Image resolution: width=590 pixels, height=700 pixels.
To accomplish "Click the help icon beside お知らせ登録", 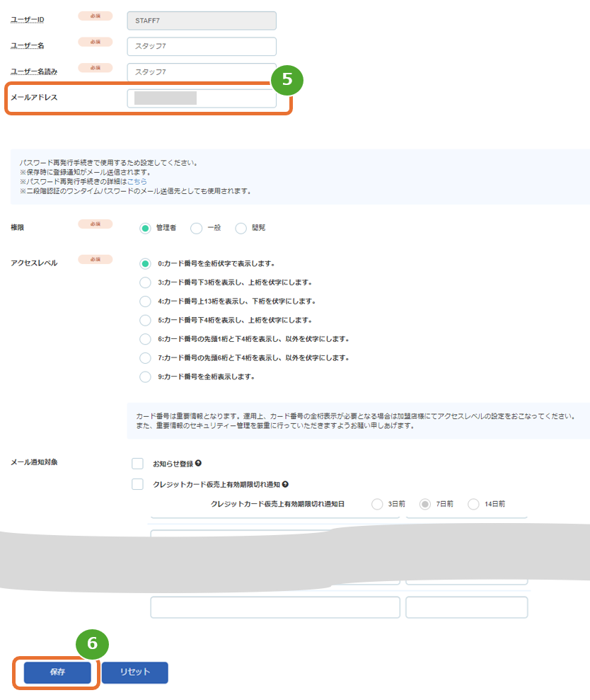I will click(x=198, y=464).
